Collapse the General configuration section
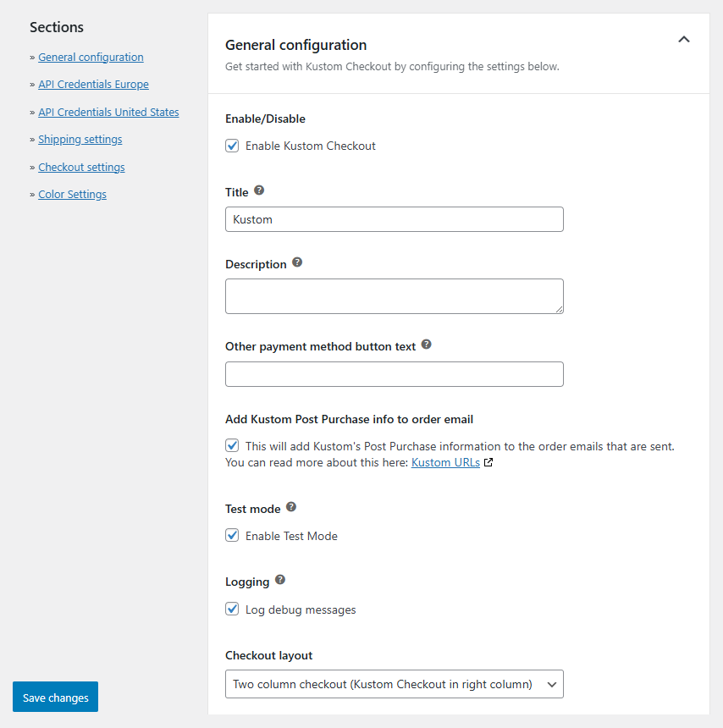723x728 pixels. tap(684, 39)
